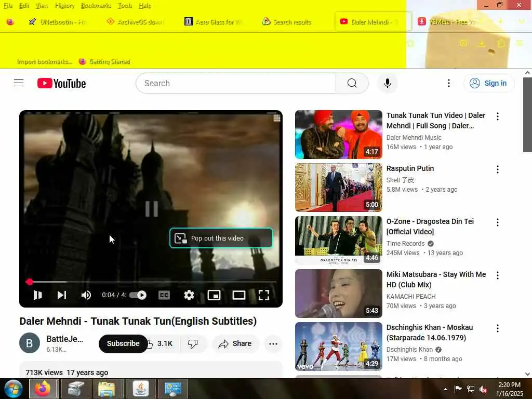Click the YouTube search magnifier button
The image size is (532, 399).
pyautogui.click(x=352, y=83)
